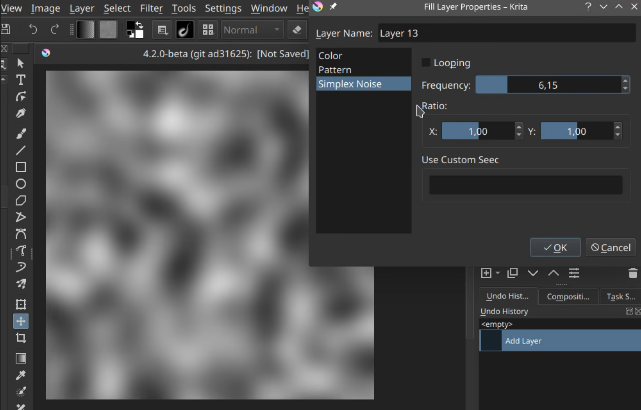Select the Line tool
The width and height of the screenshot is (641, 410).
[x=21, y=150]
